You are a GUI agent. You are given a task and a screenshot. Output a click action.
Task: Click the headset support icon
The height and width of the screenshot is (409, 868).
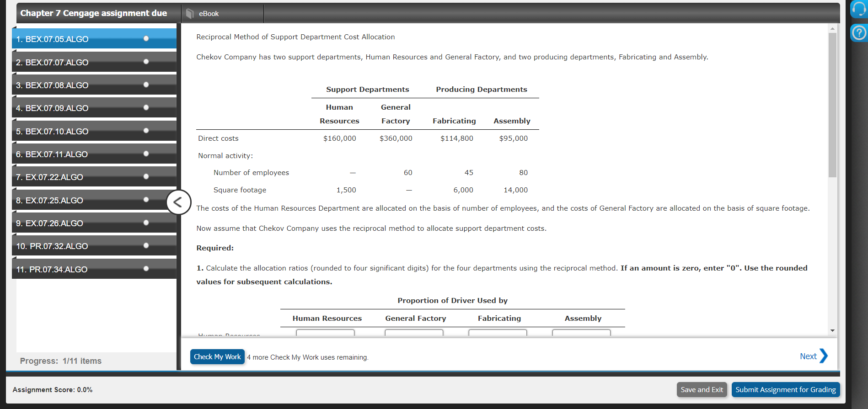859,9
